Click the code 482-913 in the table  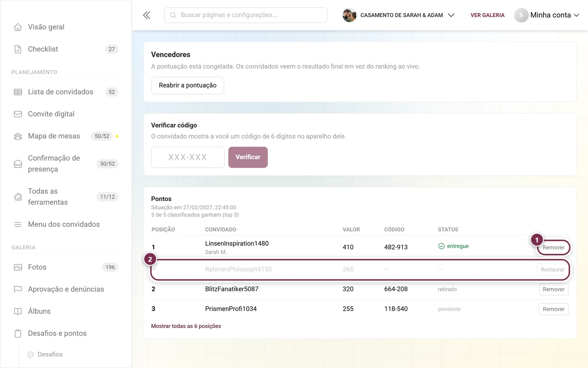pos(396,247)
